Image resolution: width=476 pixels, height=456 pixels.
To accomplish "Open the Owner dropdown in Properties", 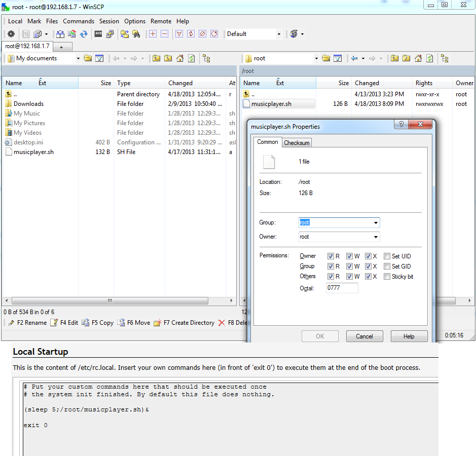I will pos(376,237).
